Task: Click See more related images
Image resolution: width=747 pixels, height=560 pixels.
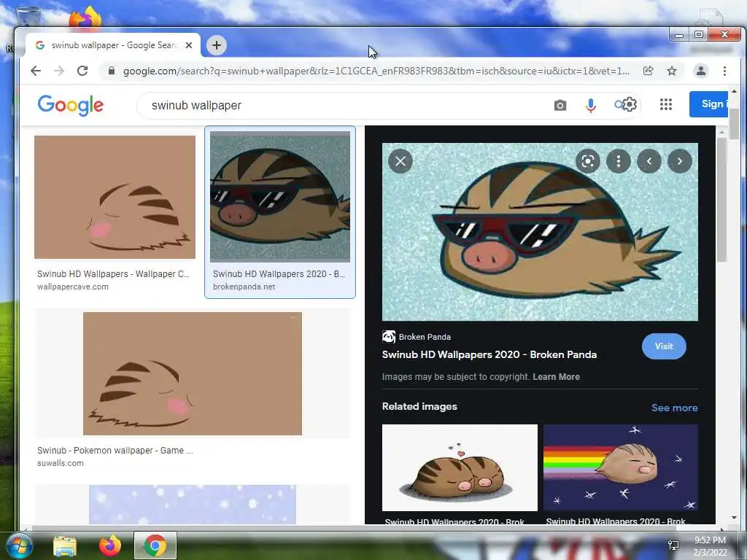Action: click(675, 408)
